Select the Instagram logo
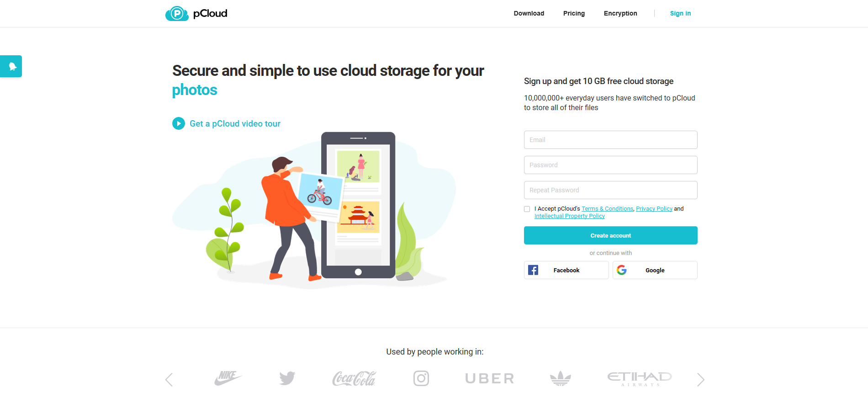 coord(421,378)
